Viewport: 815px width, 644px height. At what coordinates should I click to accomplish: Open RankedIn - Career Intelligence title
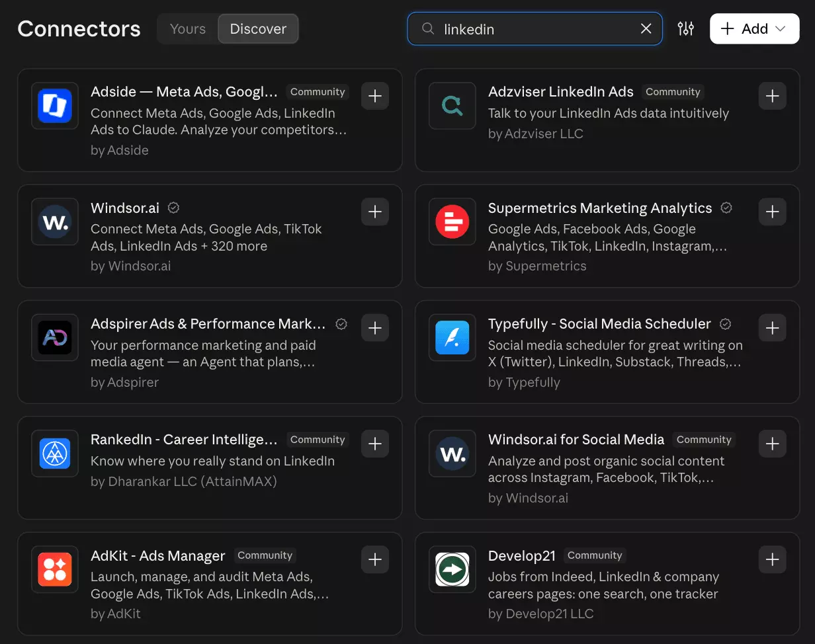184,440
